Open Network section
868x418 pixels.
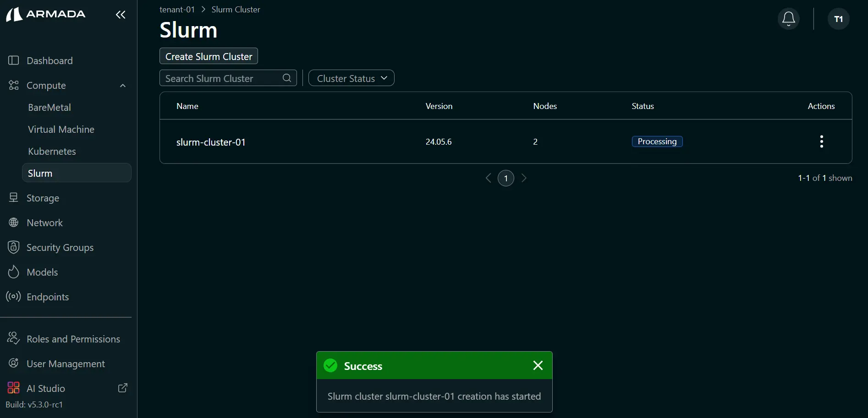pyautogui.click(x=44, y=223)
